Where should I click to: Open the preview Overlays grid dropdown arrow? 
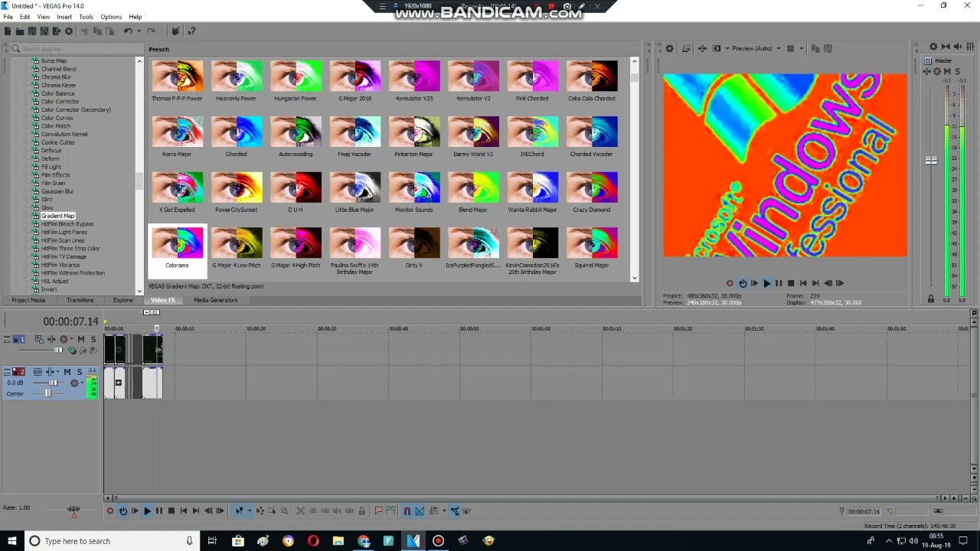[802, 48]
